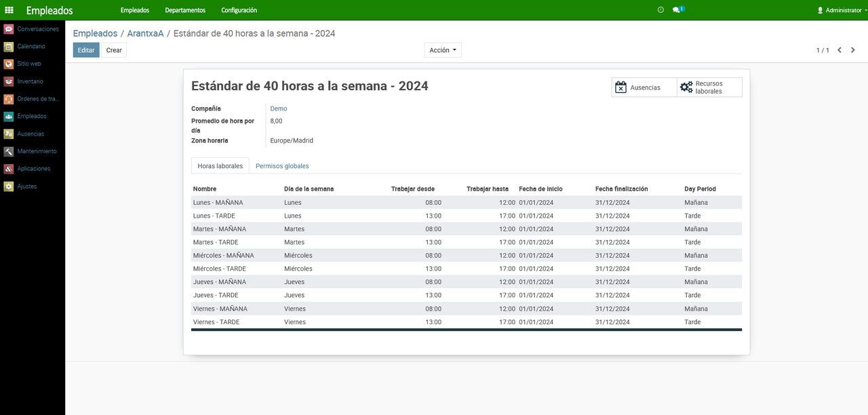Click the Administrator user avatar icon

[820, 10]
